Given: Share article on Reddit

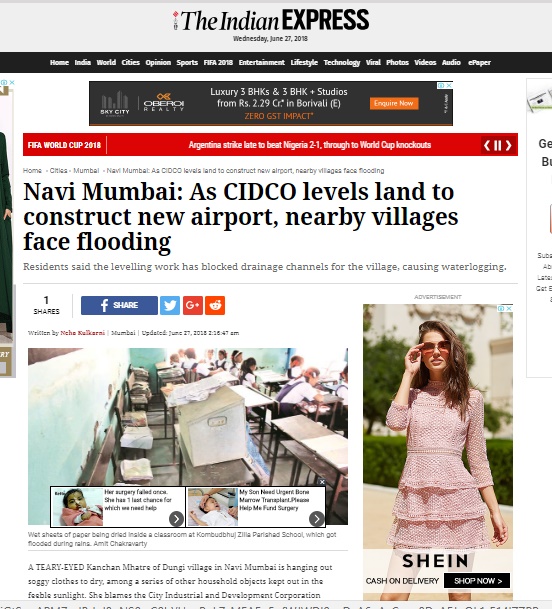Looking at the screenshot, I should point(215,305).
